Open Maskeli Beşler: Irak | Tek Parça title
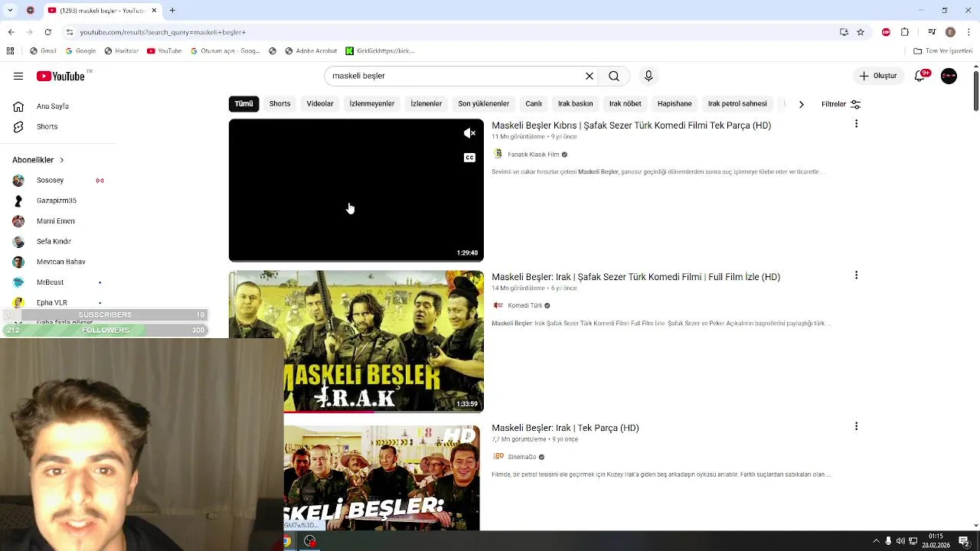 click(x=565, y=428)
